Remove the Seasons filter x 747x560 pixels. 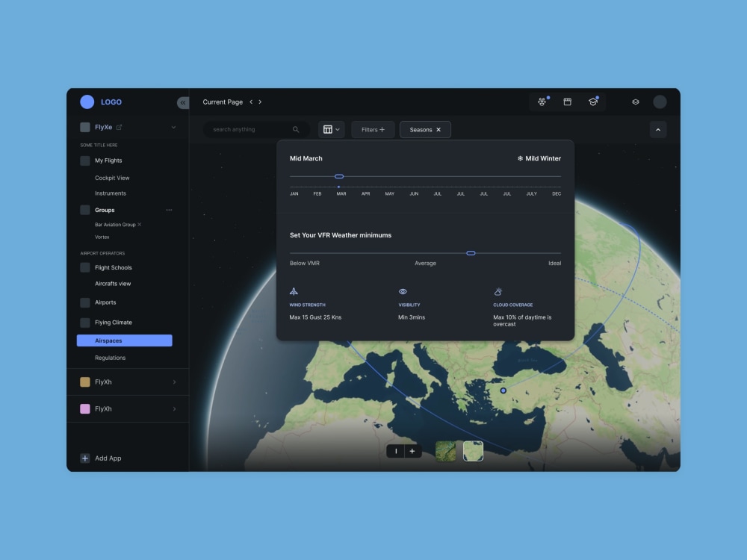tap(438, 129)
